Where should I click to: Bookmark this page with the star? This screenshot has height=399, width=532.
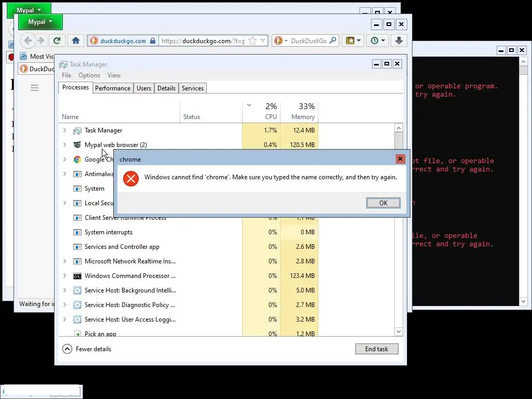point(252,41)
